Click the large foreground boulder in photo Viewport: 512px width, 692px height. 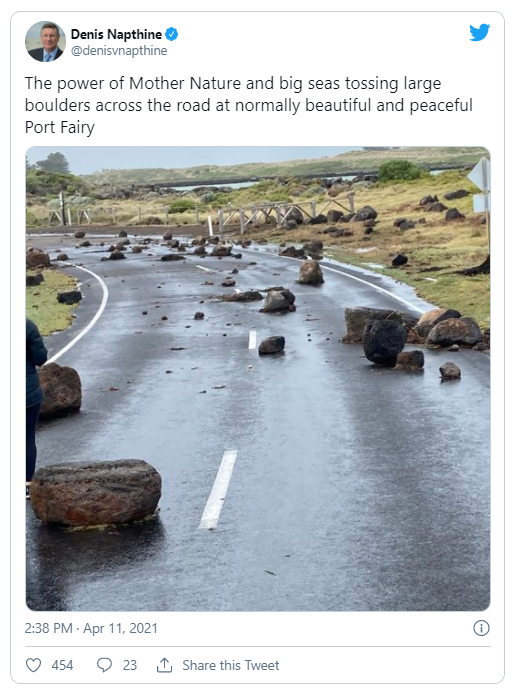[96, 492]
